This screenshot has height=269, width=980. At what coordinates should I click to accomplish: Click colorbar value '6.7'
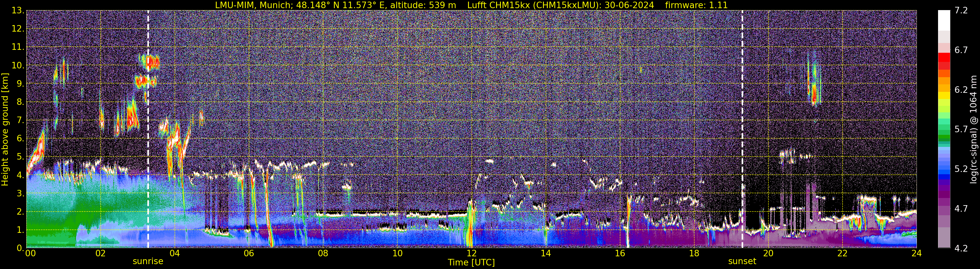click(961, 50)
